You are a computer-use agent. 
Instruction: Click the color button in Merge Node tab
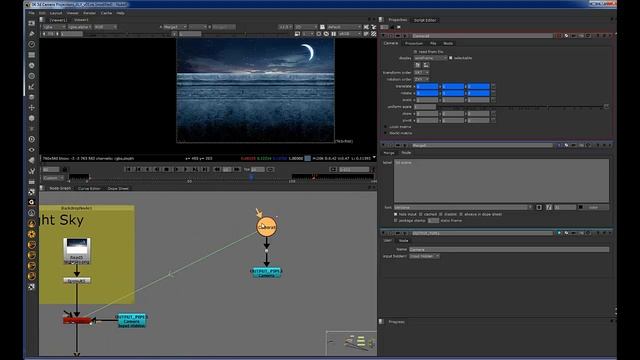593,207
